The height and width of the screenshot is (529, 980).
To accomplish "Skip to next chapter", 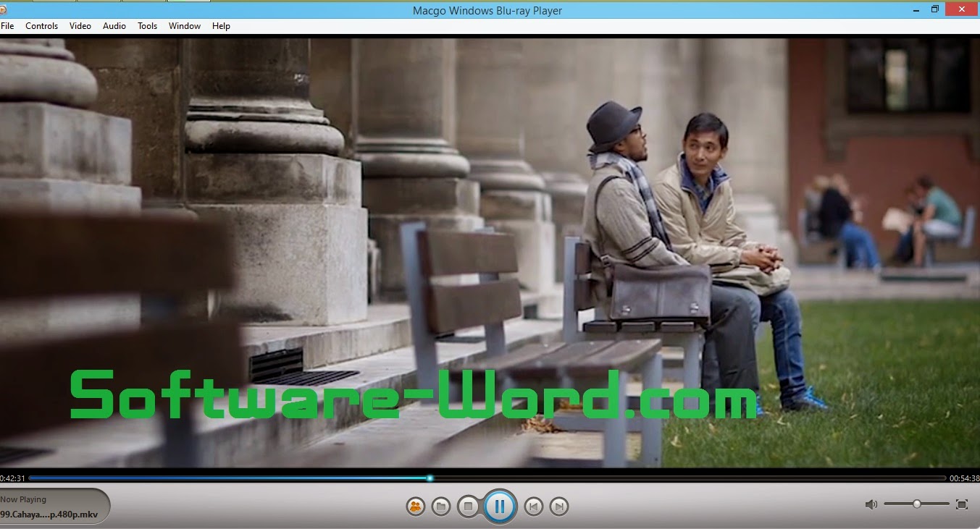I will point(558,507).
